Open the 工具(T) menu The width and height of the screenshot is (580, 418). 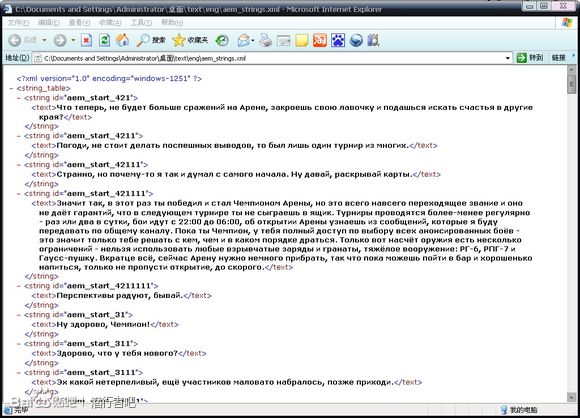tap(141, 23)
